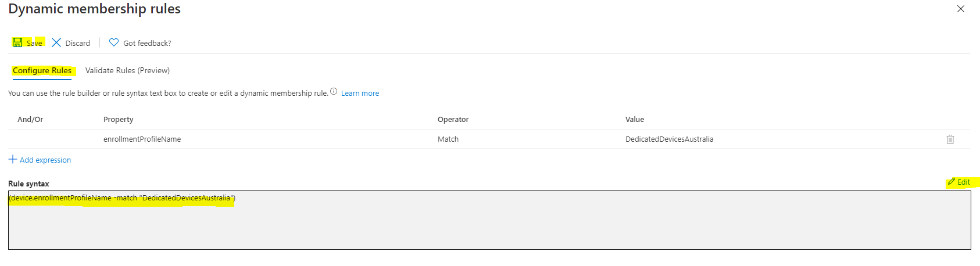980x266 pixels.
Task: Click the info icon beside rule description
Action: pos(334,91)
